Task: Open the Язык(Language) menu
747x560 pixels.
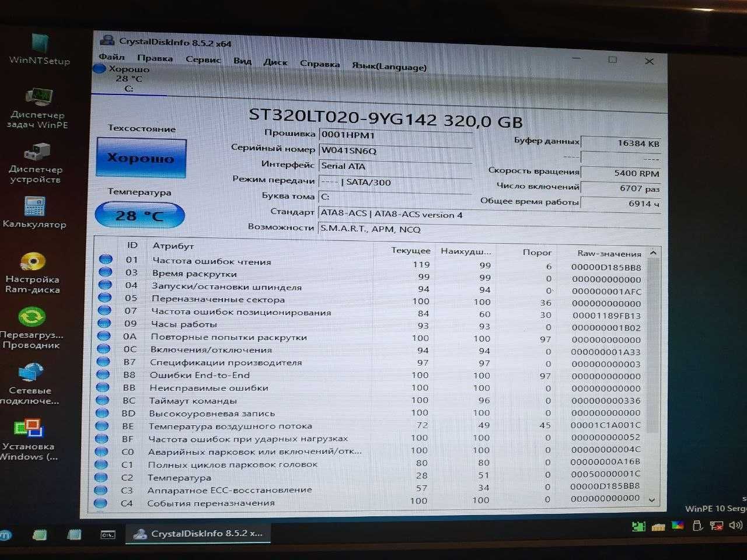Action: pyautogui.click(x=389, y=66)
